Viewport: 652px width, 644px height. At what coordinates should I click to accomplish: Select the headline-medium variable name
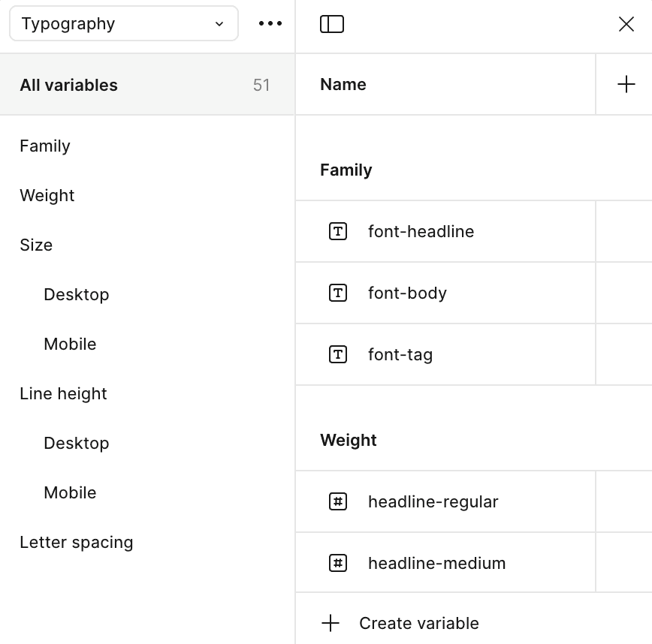point(436,563)
